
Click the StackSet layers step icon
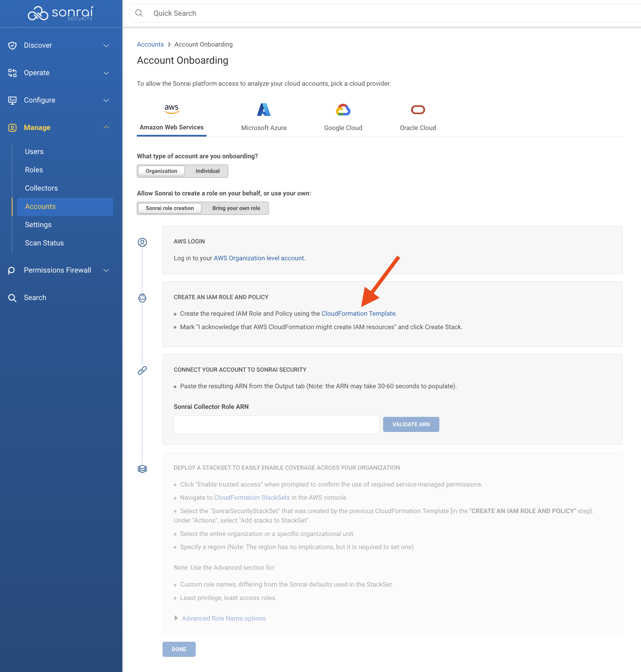[x=142, y=469]
